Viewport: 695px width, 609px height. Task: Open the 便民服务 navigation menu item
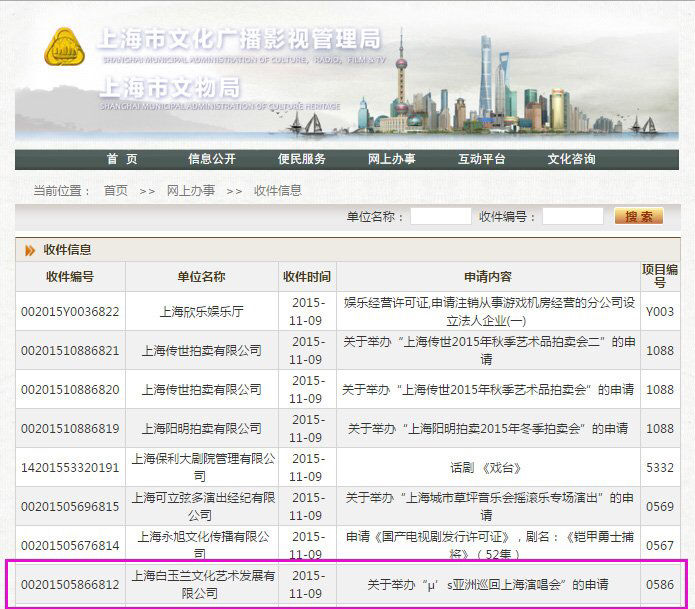point(301,159)
